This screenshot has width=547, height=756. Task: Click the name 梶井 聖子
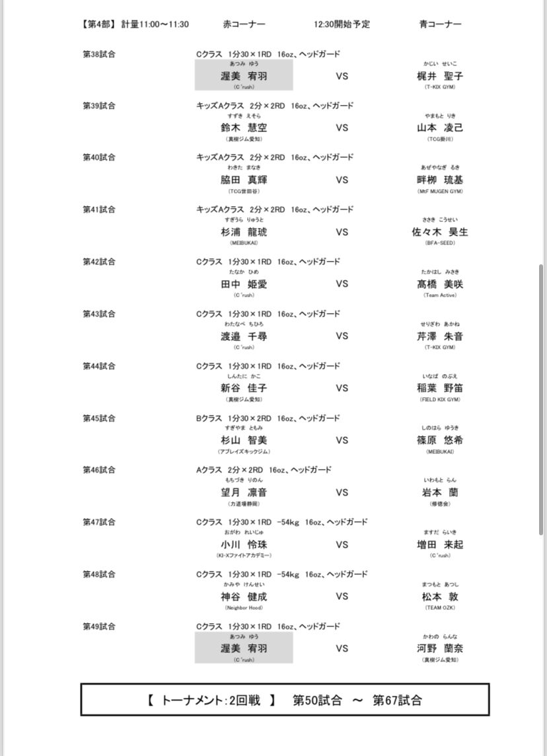pos(440,76)
